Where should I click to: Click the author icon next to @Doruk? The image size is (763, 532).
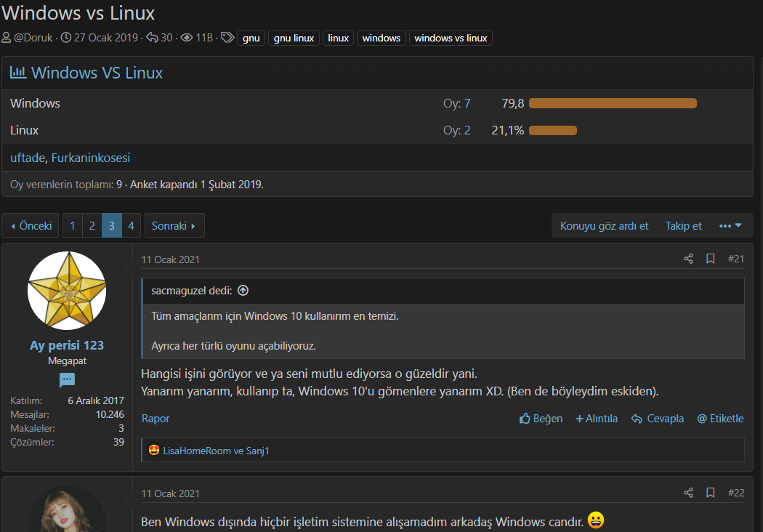[x=7, y=38]
